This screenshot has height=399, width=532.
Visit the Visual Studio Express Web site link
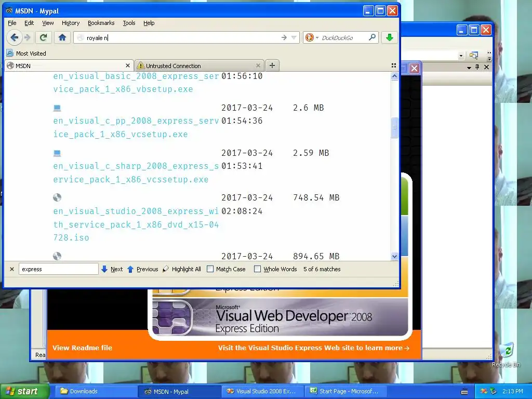tap(313, 348)
